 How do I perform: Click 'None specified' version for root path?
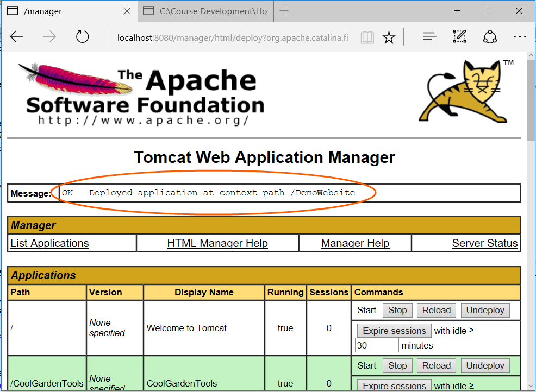(107, 328)
